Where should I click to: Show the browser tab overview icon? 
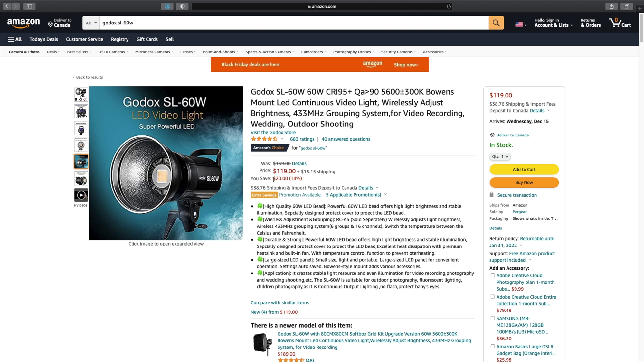[x=627, y=6]
